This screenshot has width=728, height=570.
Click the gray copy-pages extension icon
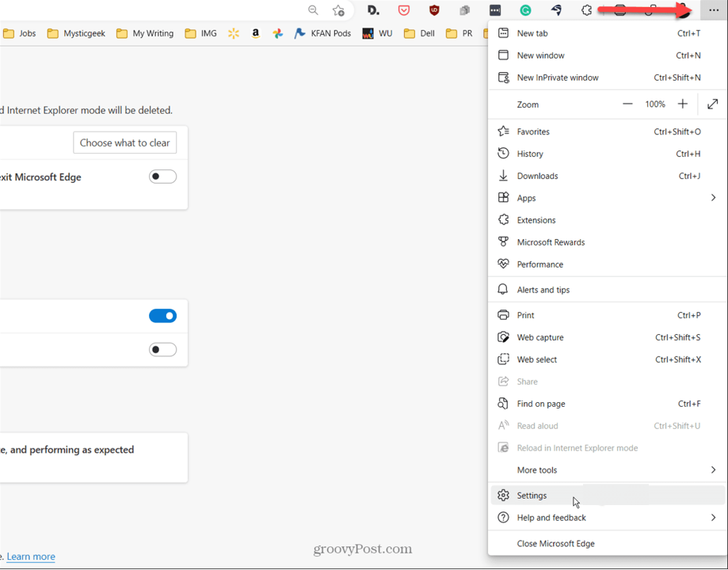(464, 10)
